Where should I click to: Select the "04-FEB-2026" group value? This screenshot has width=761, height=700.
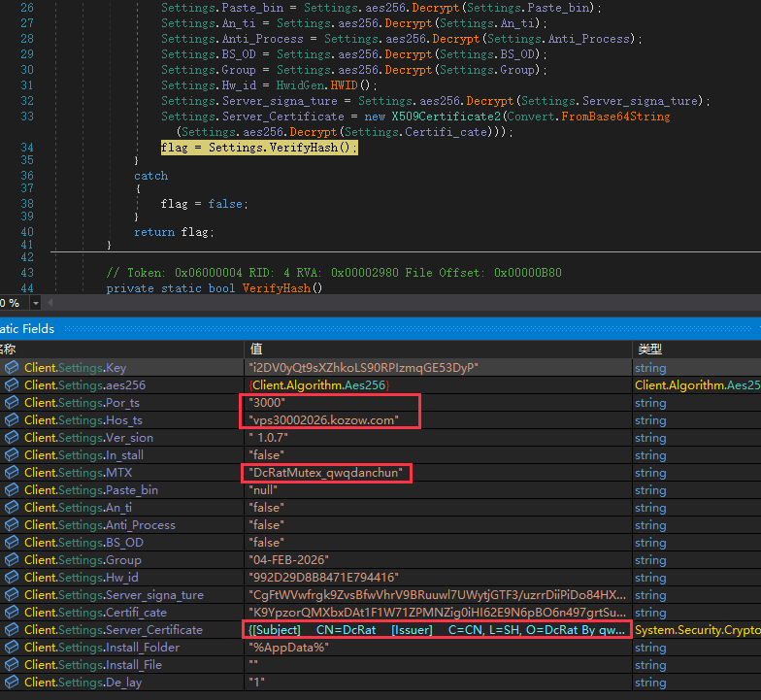click(289, 559)
